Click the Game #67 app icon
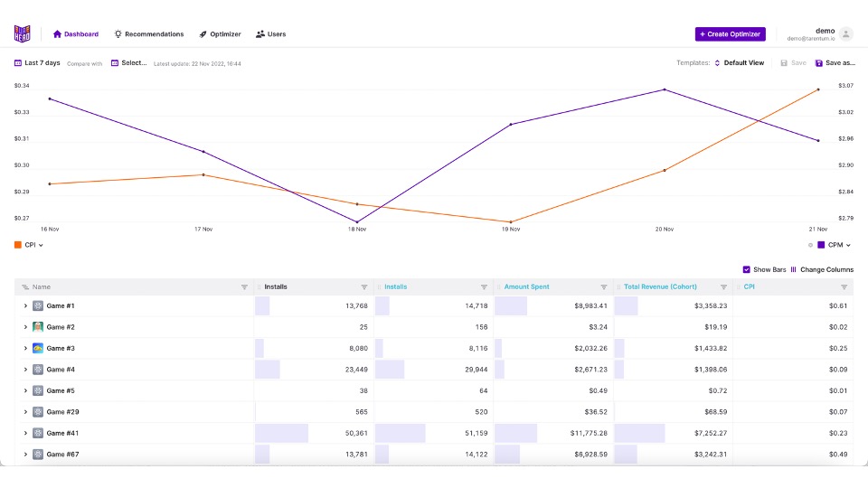This screenshot has height=488, width=868. click(38, 455)
